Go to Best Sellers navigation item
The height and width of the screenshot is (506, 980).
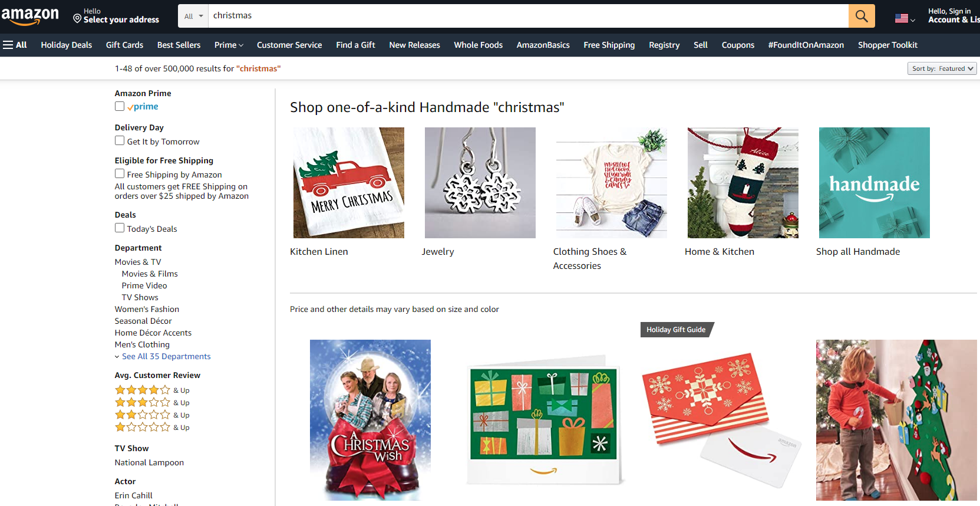coord(179,45)
